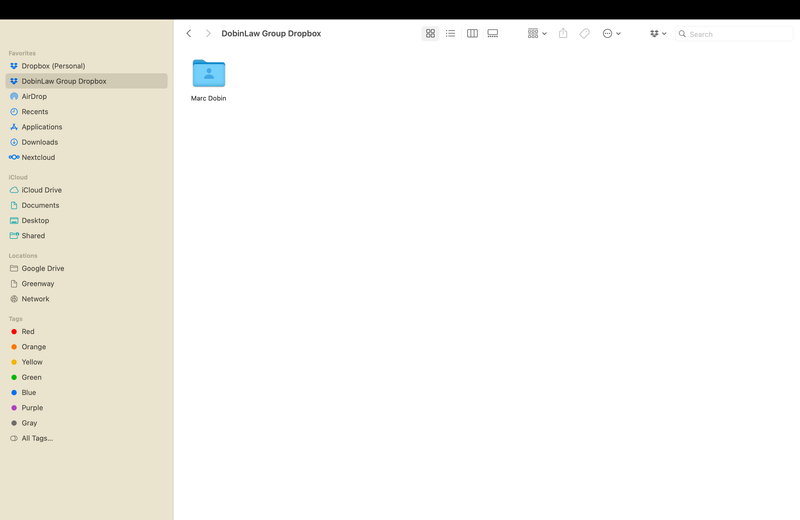Image resolution: width=800 pixels, height=520 pixels.
Task: Filter by the Yellow tag
Action: coord(87,362)
